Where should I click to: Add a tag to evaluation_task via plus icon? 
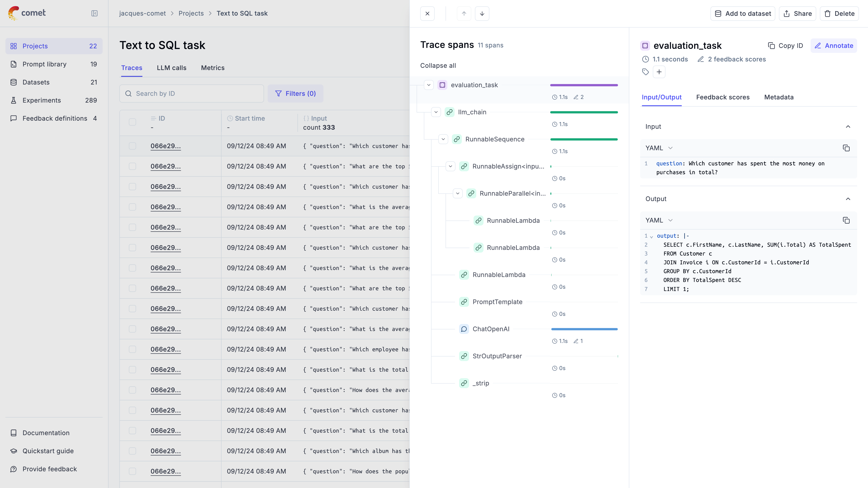pyautogui.click(x=659, y=72)
